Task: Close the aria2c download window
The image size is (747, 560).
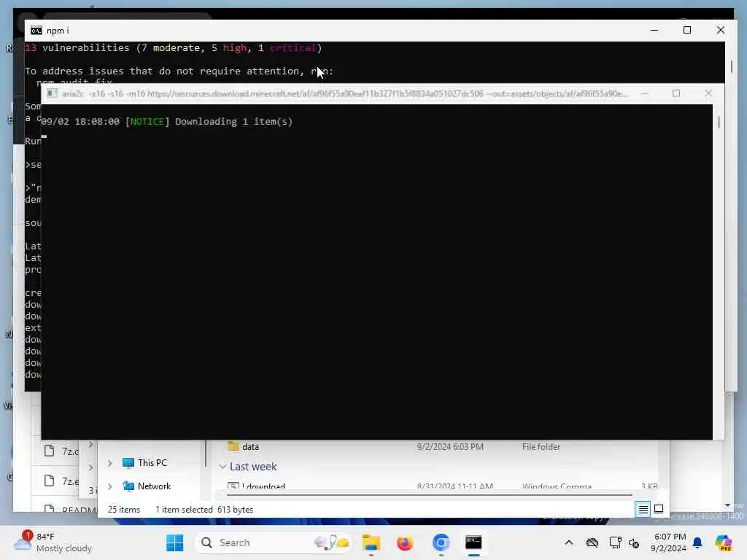Action: (708, 93)
